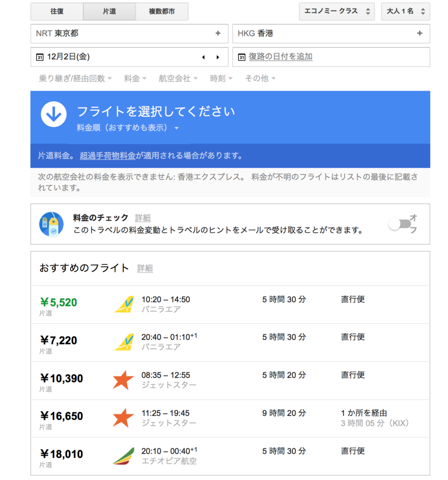Select the ¥18,010 flight price
Screen dimensions: 448x480
coord(61,454)
